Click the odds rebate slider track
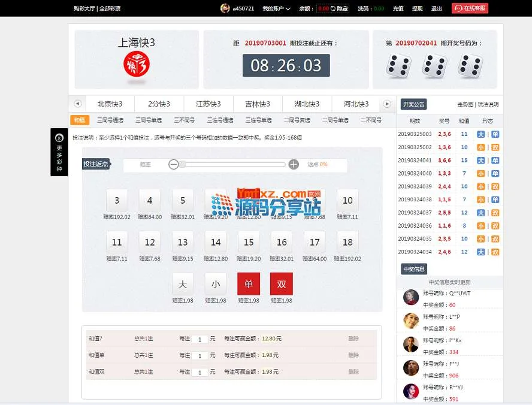 [234, 164]
